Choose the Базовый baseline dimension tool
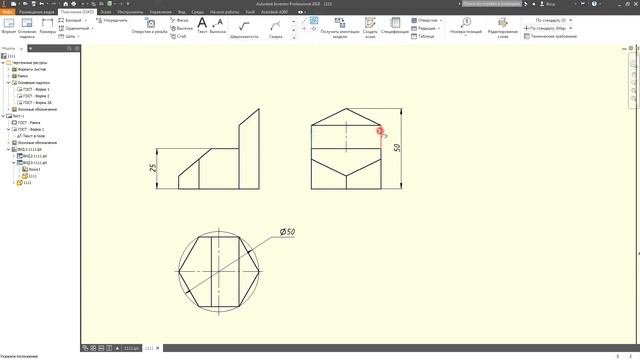 tap(70, 20)
